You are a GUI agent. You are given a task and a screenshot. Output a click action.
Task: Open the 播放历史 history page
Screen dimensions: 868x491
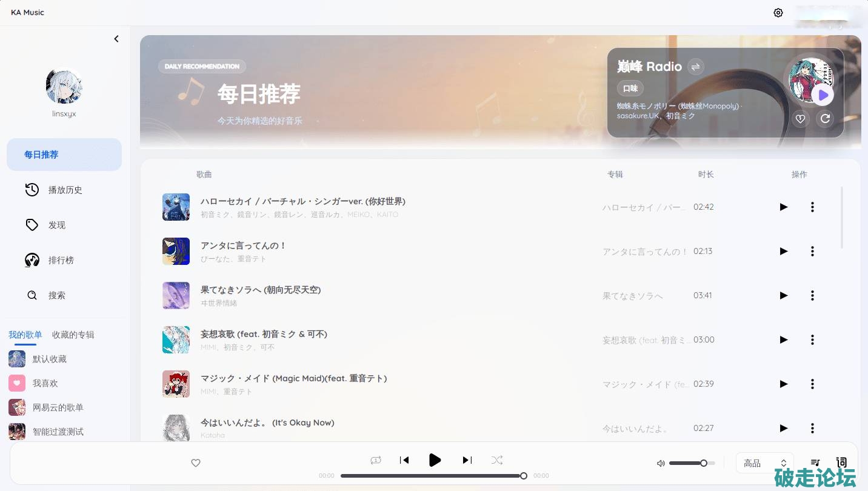[64, 190]
